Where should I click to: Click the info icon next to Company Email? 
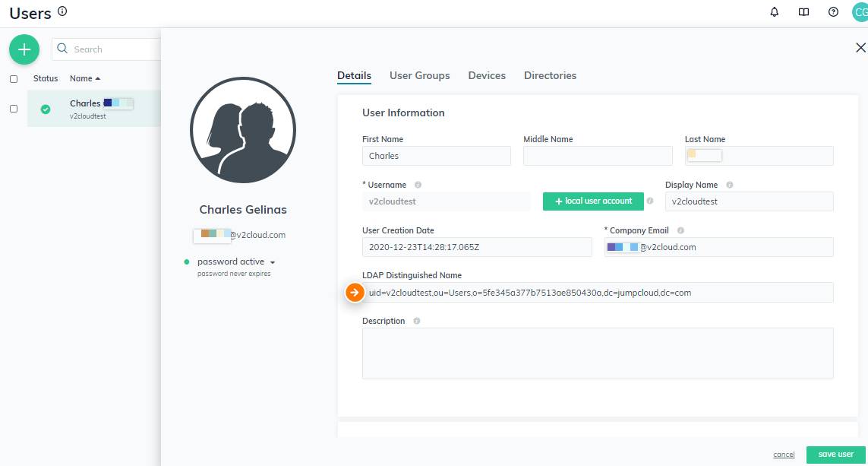tap(680, 230)
